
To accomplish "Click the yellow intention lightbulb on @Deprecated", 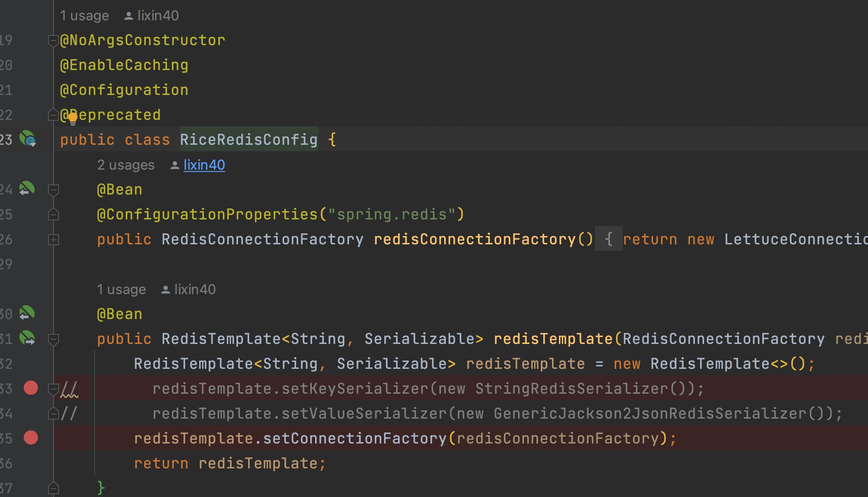I will click(73, 118).
